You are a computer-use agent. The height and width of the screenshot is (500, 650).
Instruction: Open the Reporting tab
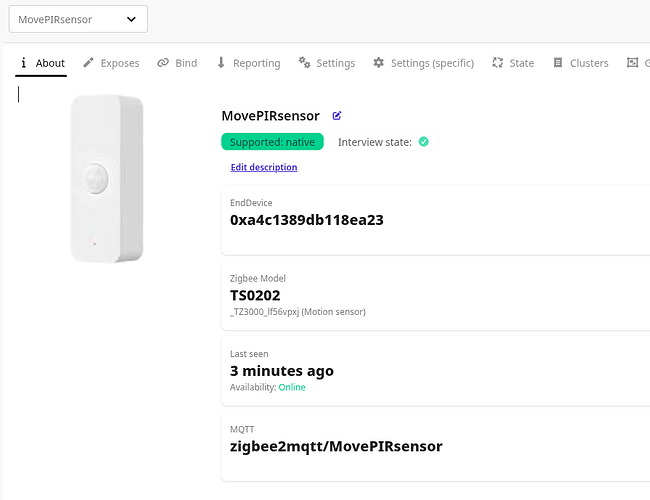249,63
